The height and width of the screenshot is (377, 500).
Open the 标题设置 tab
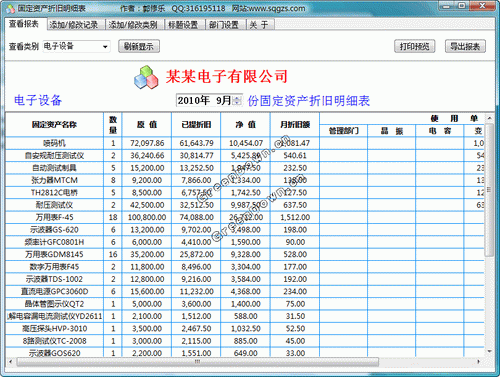[183, 25]
